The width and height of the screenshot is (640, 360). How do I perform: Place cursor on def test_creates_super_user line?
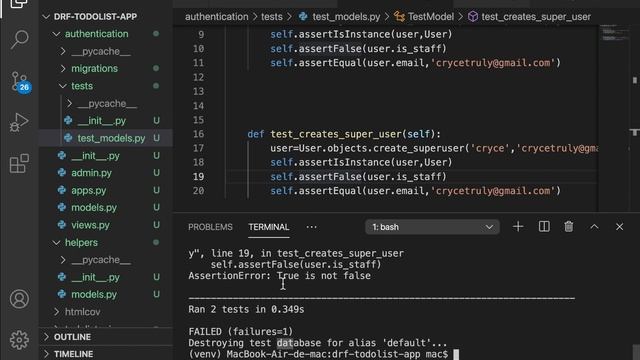344,134
